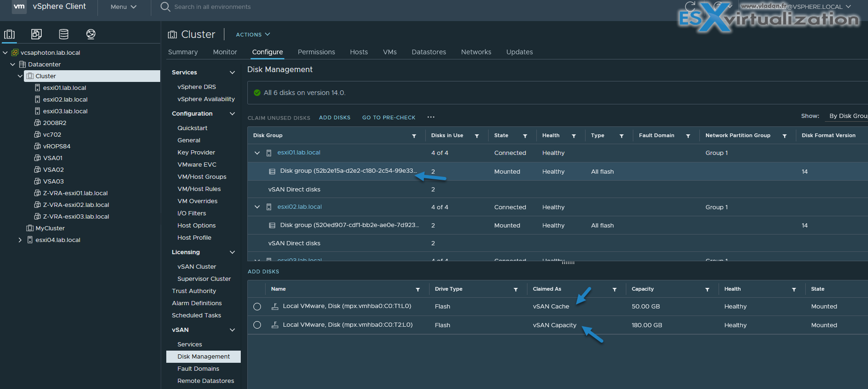This screenshot has width=868, height=389.
Task: Switch to the Monitor tab
Action: click(x=225, y=52)
